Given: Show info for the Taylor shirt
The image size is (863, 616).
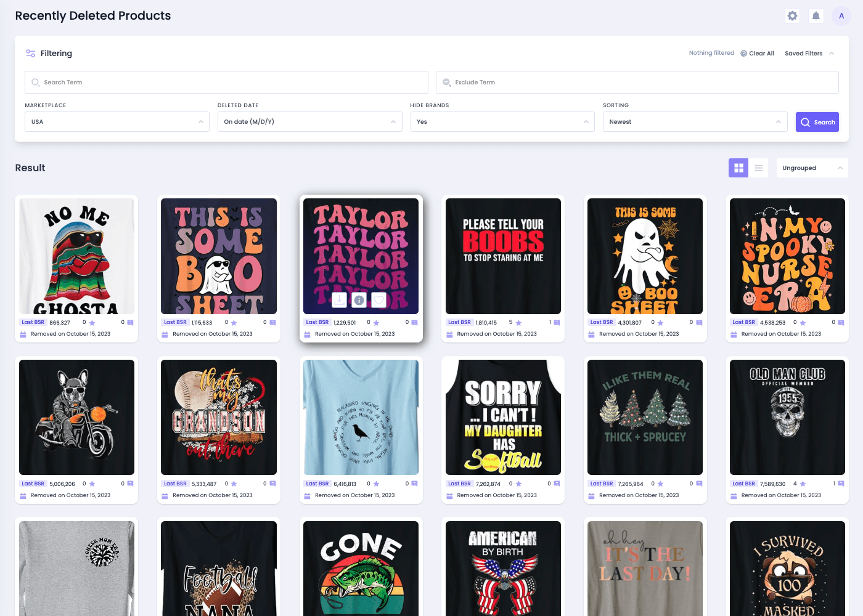Looking at the screenshot, I should pyautogui.click(x=359, y=300).
